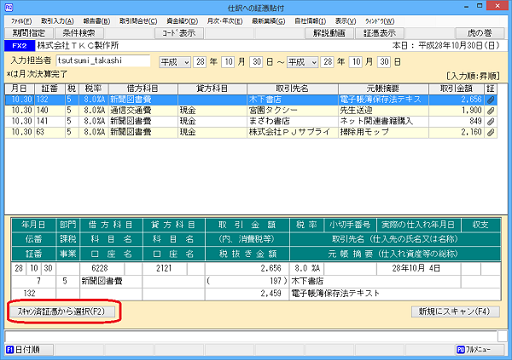
Task: Click the end date month field
Action: coord(356,62)
